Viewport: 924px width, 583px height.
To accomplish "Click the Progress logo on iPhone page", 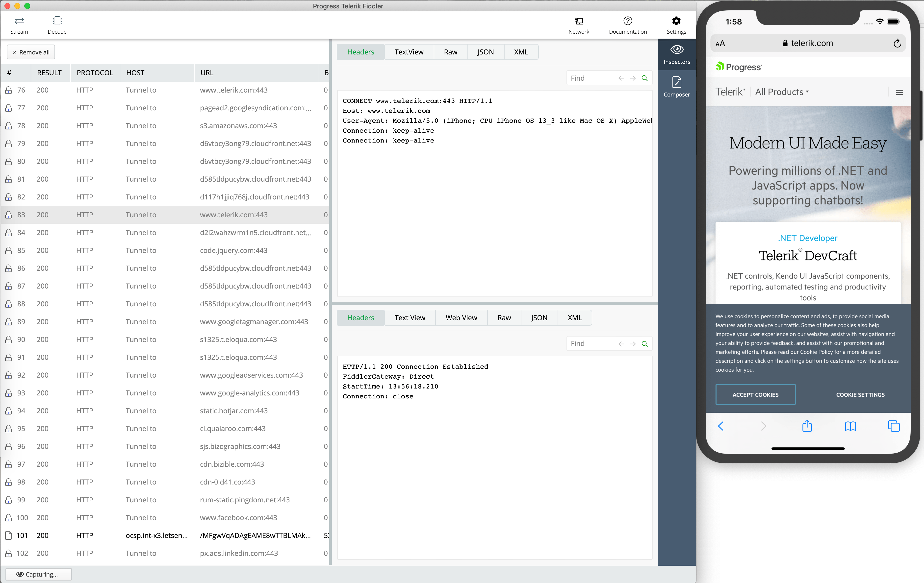I will 738,67.
